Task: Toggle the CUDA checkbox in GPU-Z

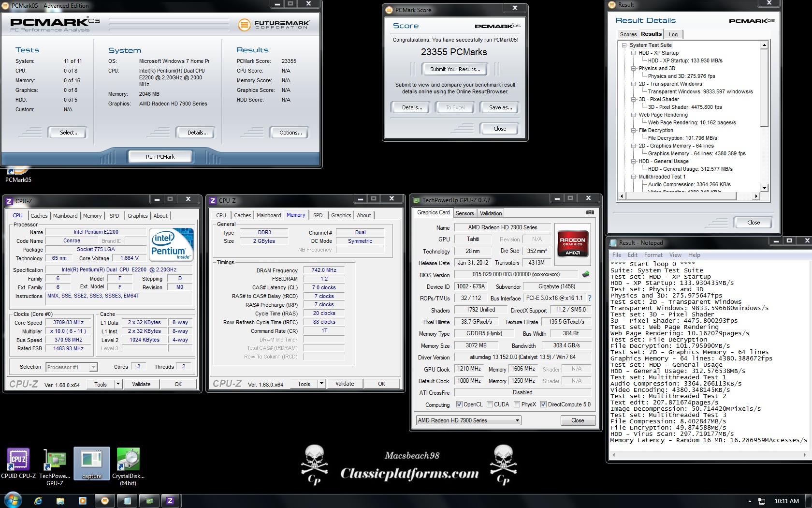Action: point(490,404)
